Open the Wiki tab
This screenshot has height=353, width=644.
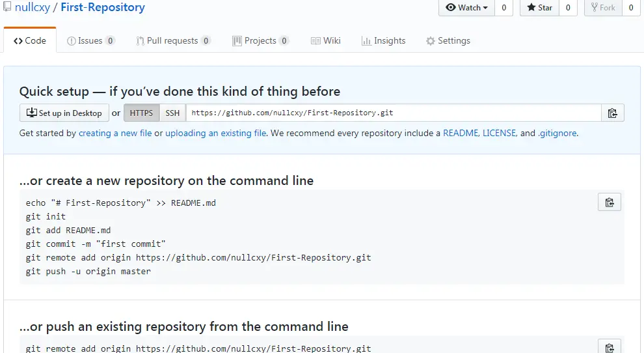coord(326,41)
